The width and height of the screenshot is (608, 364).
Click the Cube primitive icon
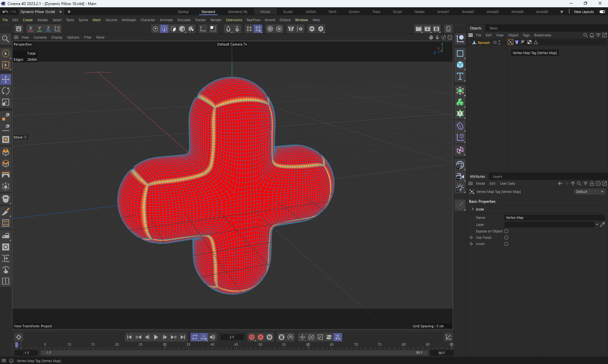[x=460, y=65]
